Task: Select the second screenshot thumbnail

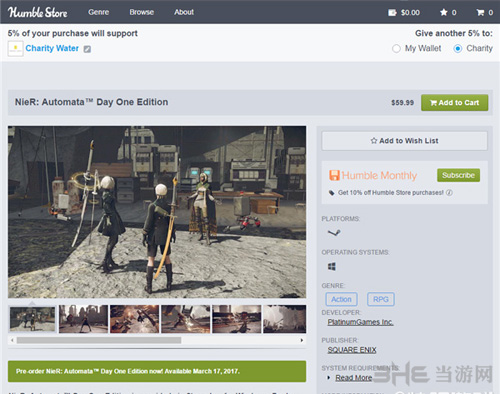Action: pyautogui.click(x=84, y=319)
